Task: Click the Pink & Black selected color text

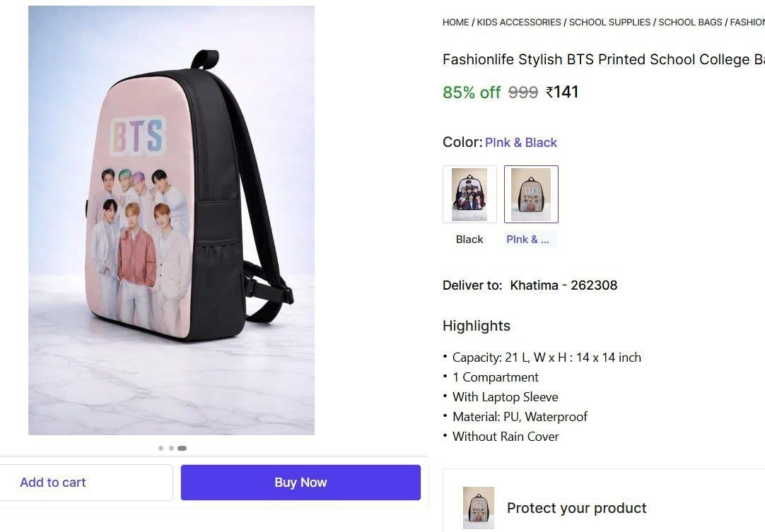Action: click(x=521, y=143)
